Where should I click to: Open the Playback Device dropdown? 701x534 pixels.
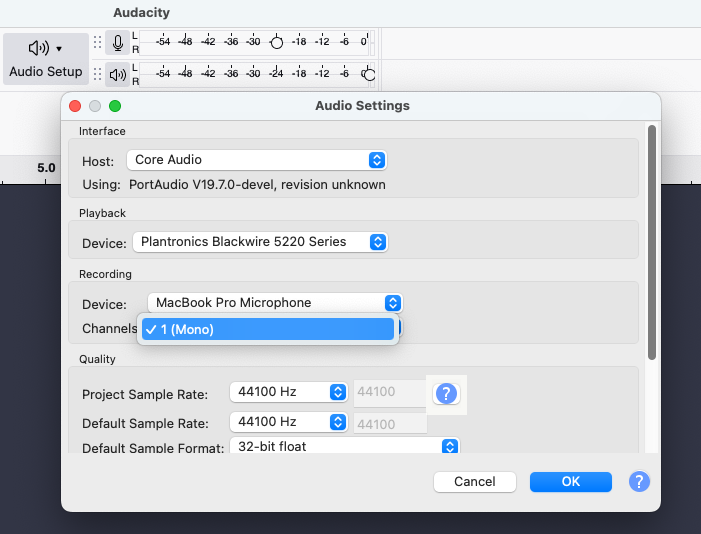260,242
